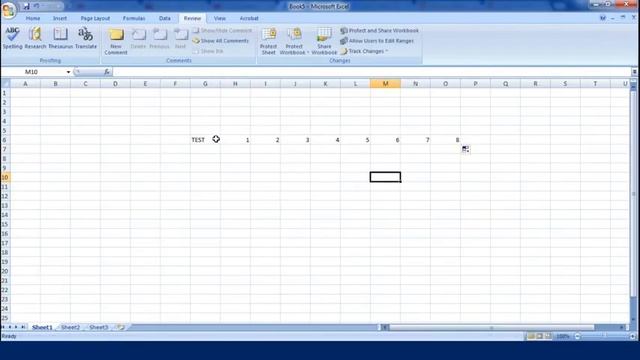The height and width of the screenshot is (360, 640).
Task: Run the Spelling check
Action: coord(12,38)
